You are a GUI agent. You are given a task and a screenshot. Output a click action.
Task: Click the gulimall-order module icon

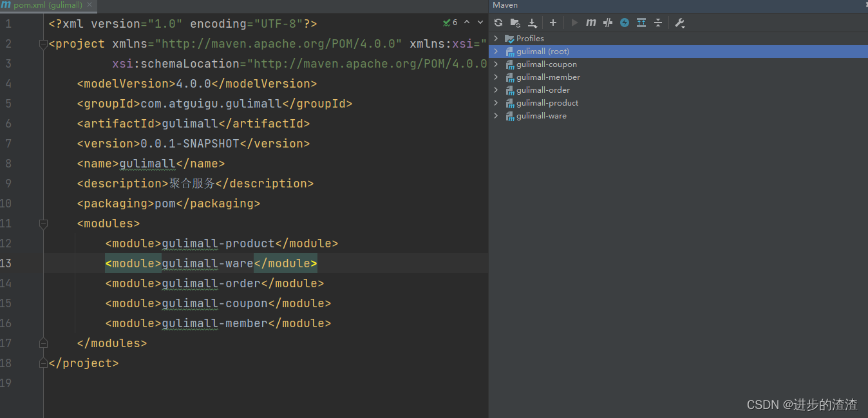[x=509, y=90]
